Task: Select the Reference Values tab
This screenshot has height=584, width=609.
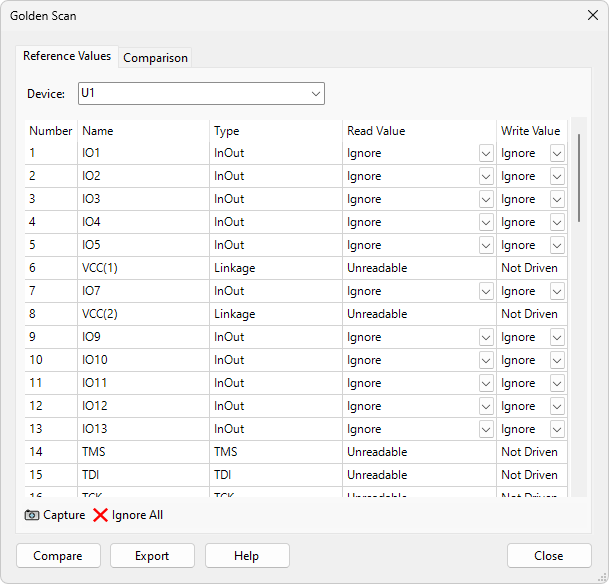Action: coord(67,57)
